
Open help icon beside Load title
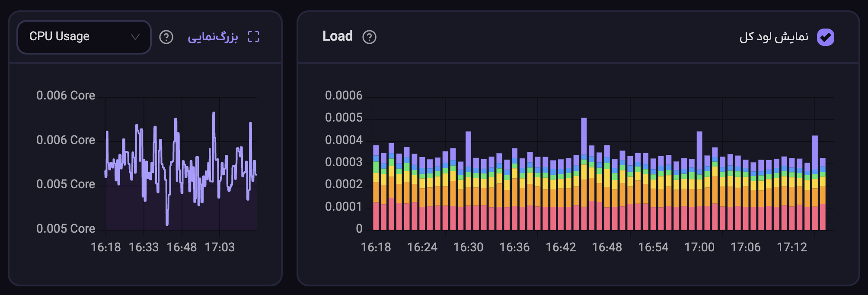[x=369, y=37]
